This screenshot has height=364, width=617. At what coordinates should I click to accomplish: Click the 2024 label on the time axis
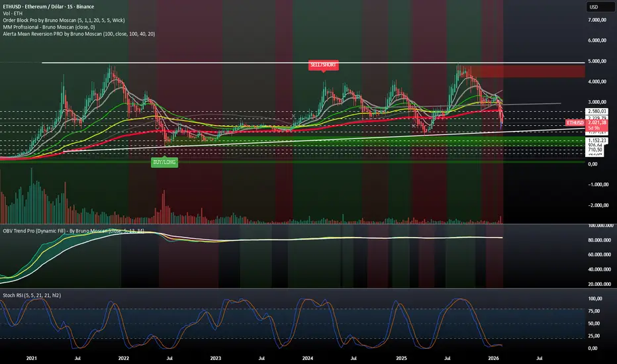[x=308, y=358]
